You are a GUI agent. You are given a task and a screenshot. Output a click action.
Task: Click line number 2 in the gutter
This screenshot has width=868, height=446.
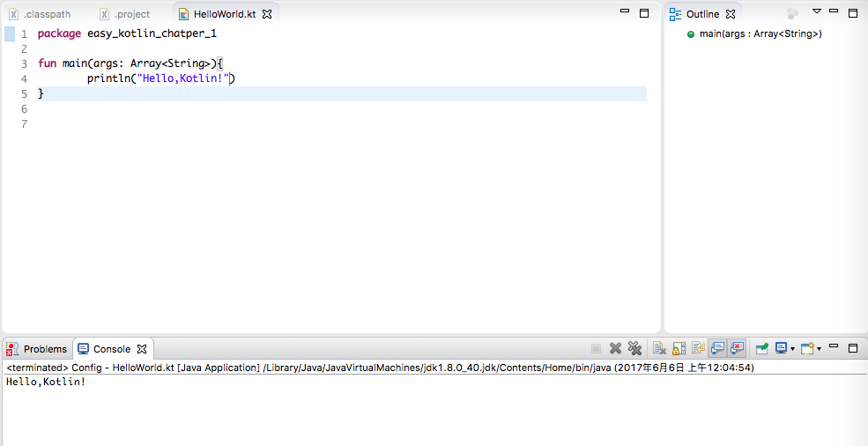pos(24,49)
